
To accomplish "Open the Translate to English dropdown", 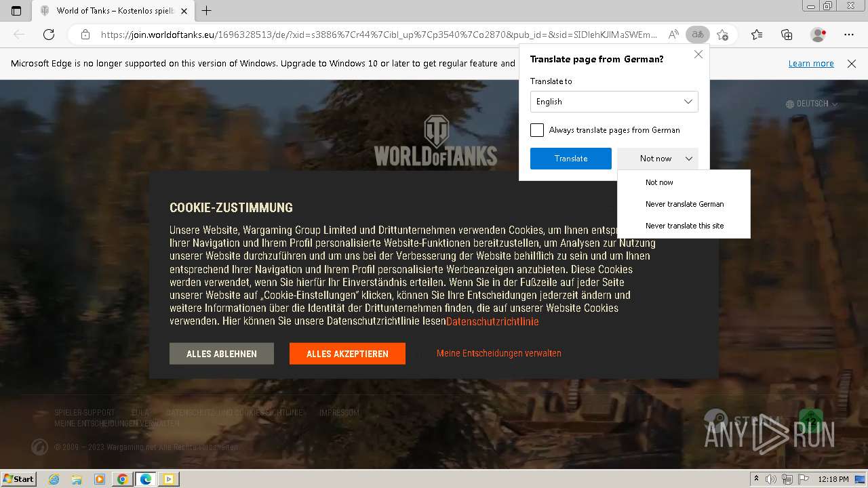I will pyautogui.click(x=614, y=102).
